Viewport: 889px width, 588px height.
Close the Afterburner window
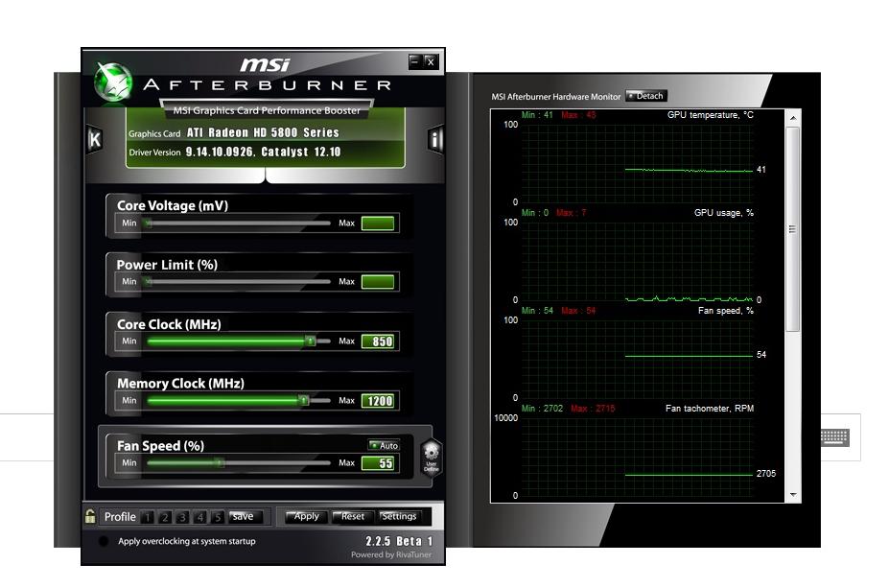tap(431, 61)
